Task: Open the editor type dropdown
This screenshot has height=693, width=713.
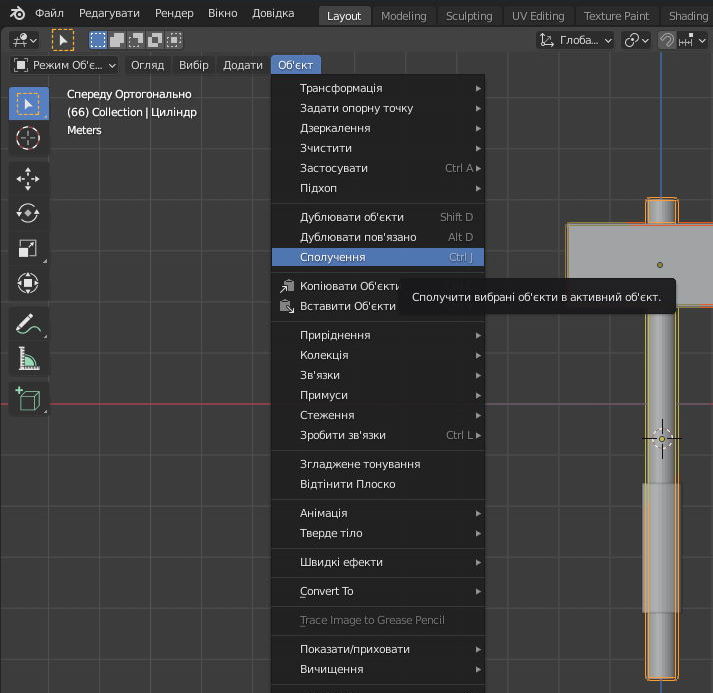Action: pyautogui.click(x=25, y=40)
